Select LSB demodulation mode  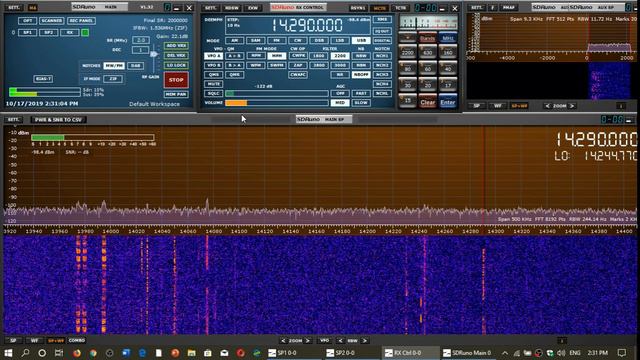tap(340, 40)
